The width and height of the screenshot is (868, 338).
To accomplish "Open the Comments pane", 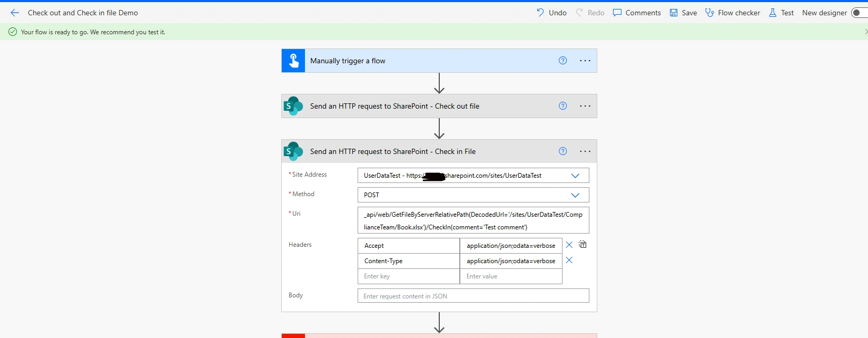I will [637, 13].
